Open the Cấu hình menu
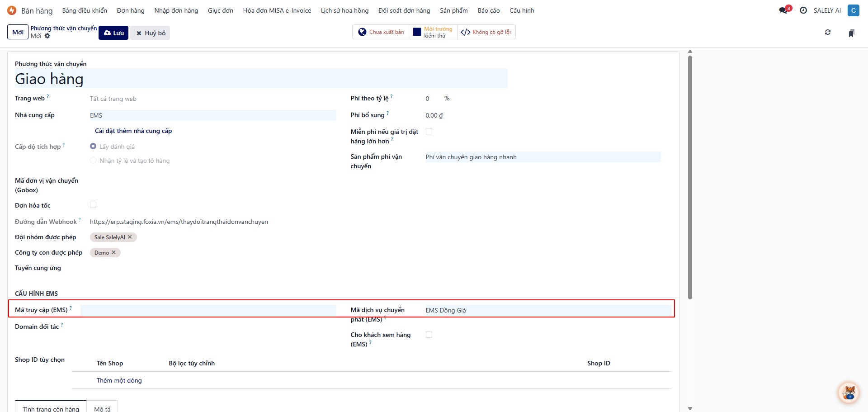868x412 pixels. click(522, 10)
